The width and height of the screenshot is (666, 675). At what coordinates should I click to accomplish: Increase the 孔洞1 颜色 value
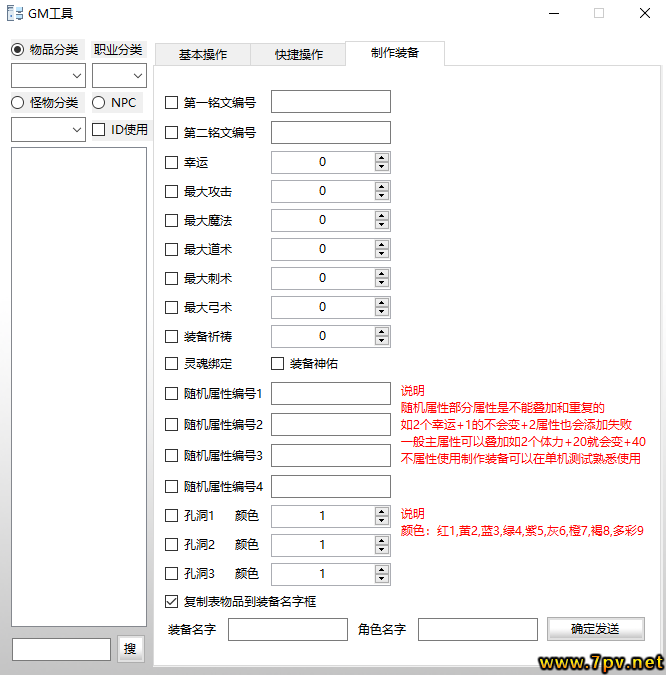click(382, 511)
